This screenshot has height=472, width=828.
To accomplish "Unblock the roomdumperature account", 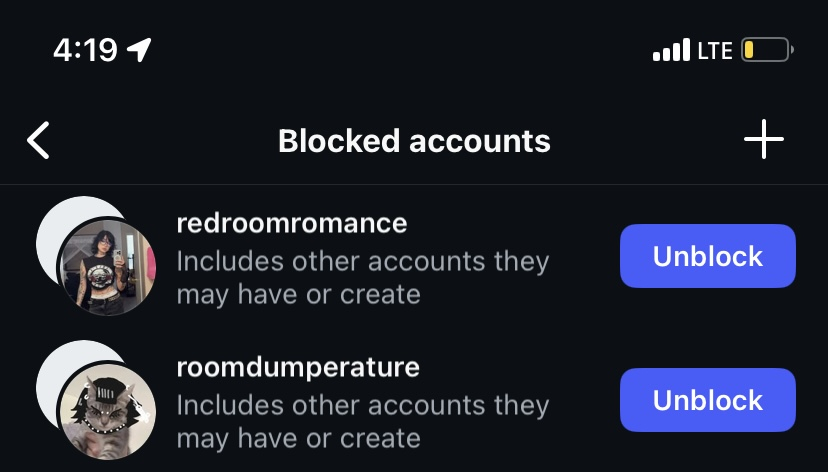I will [x=707, y=400].
